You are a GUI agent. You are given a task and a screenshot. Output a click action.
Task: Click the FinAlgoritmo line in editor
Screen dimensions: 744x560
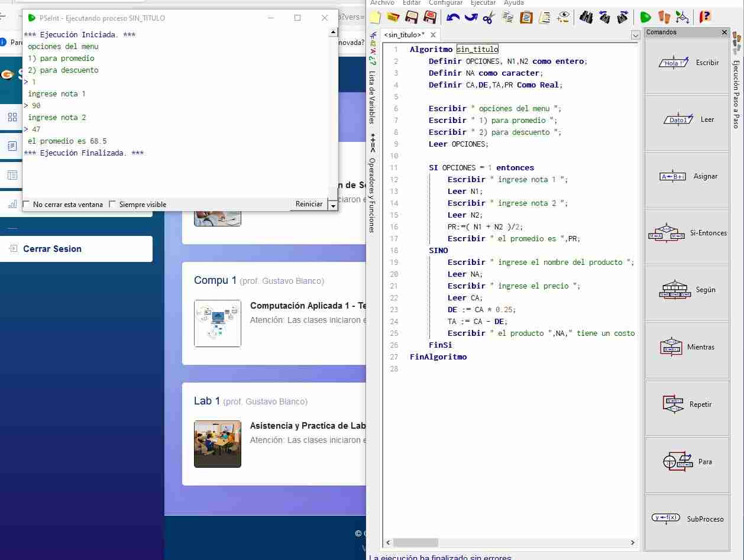438,357
